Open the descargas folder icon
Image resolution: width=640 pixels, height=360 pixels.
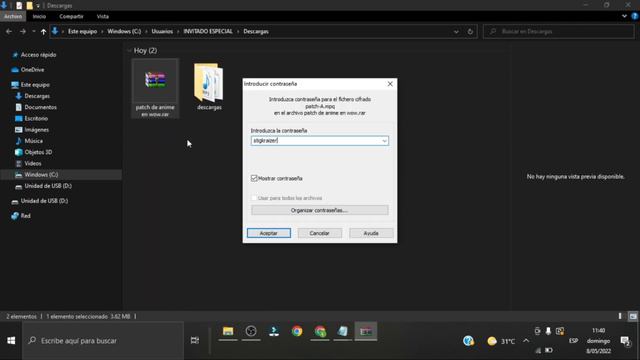click(x=209, y=87)
